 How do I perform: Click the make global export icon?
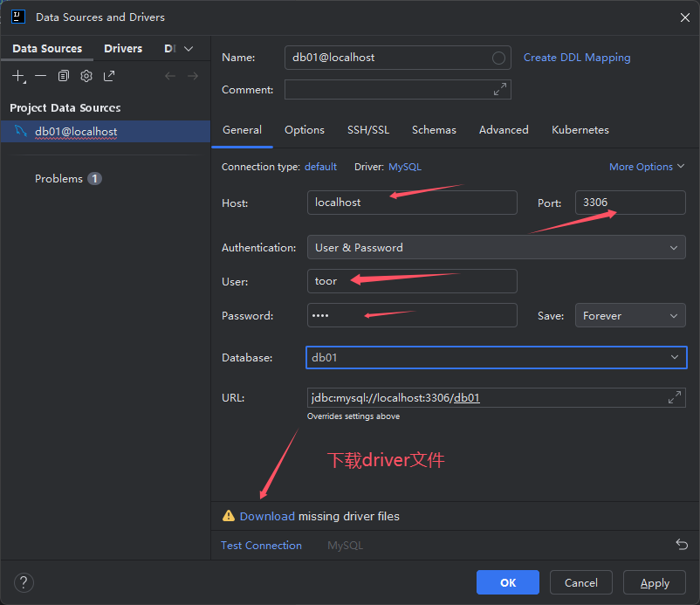pyautogui.click(x=109, y=76)
